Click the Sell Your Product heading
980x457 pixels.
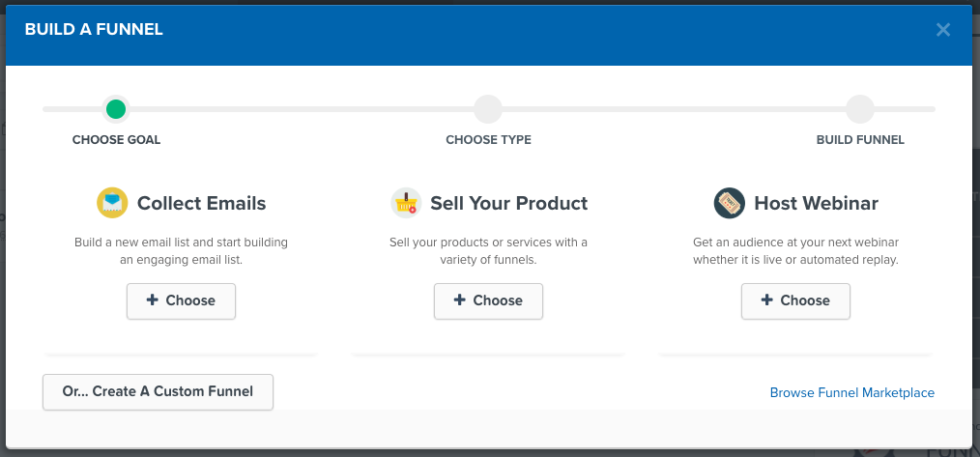(x=509, y=203)
